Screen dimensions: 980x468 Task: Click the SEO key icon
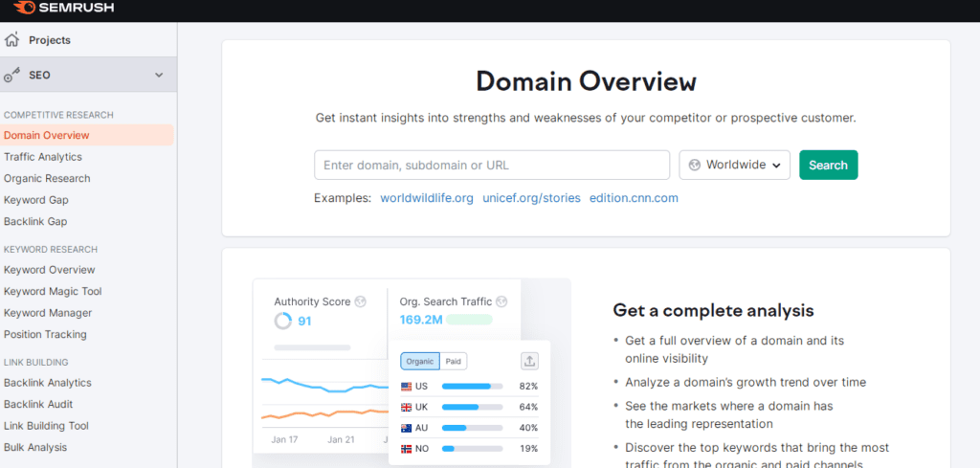(11, 75)
